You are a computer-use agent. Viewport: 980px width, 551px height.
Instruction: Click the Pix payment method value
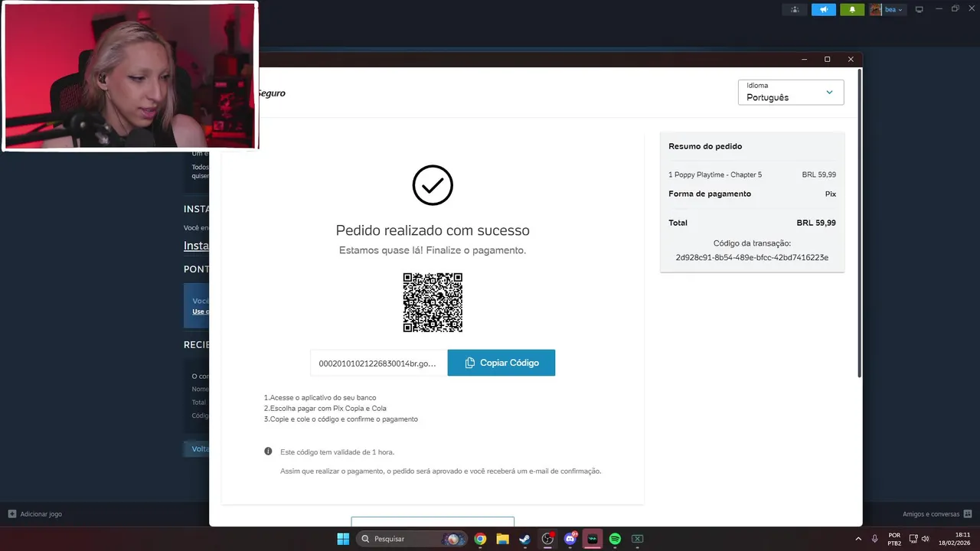(831, 194)
